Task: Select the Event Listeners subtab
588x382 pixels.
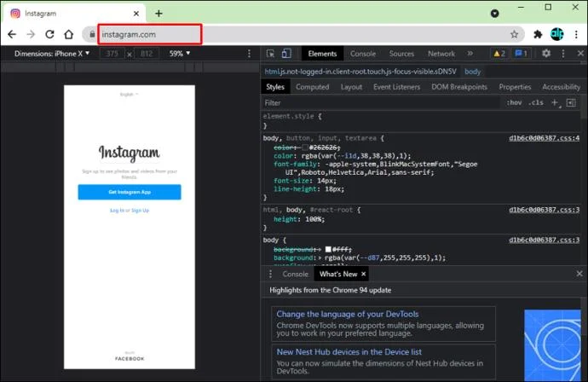Action: (x=396, y=87)
